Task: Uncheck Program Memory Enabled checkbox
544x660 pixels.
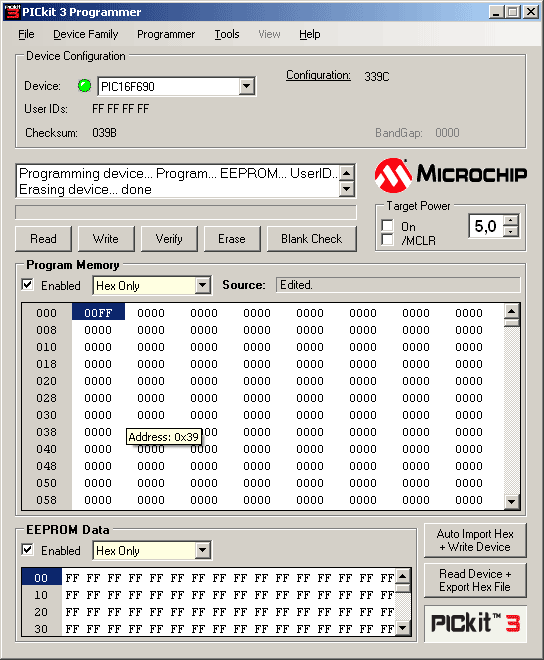Action: click(28, 285)
